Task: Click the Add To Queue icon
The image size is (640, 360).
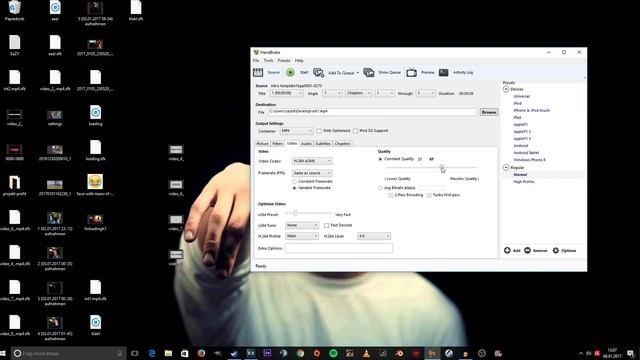Action: tap(318, 72)
